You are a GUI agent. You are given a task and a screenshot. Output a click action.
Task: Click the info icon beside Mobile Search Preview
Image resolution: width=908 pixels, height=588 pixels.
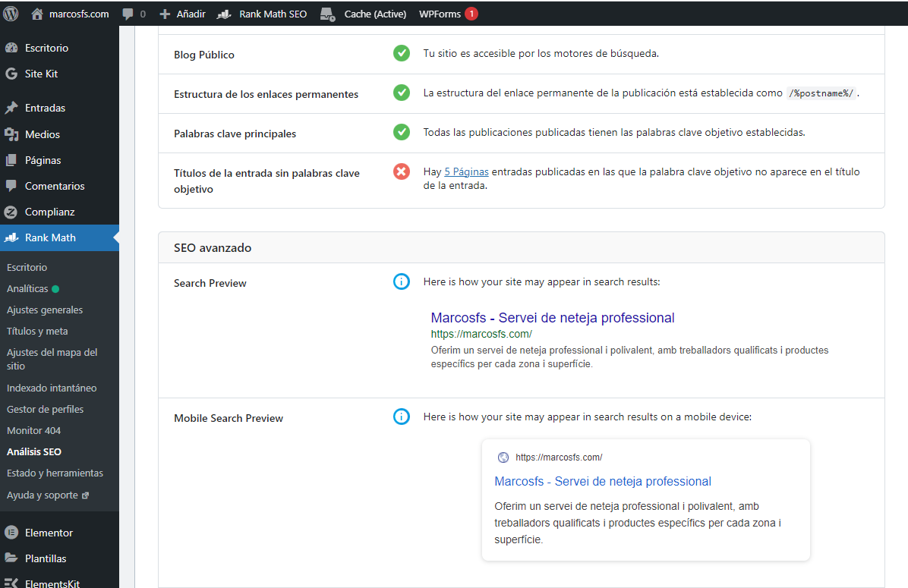tap(402, 417)
